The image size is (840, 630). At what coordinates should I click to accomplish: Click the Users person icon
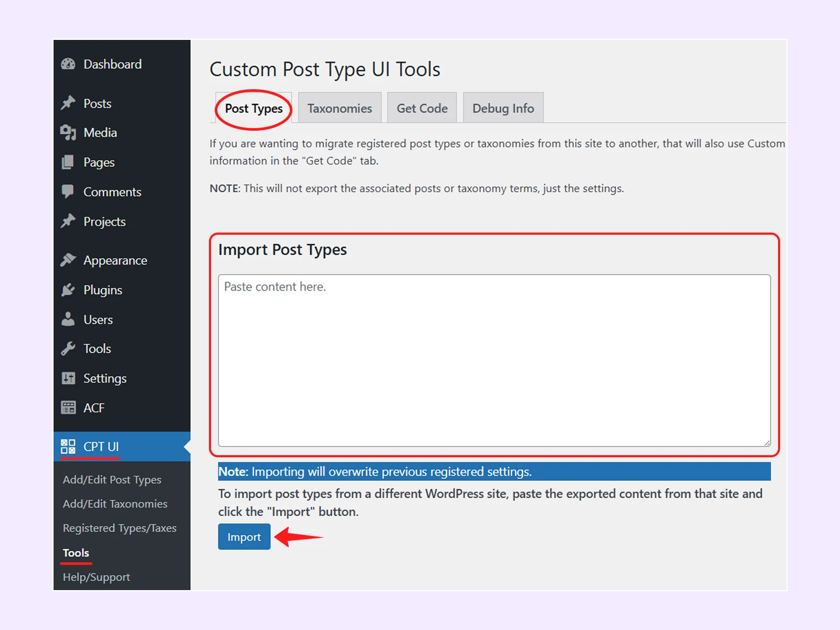pyautogui.click(x=68, y=319)
